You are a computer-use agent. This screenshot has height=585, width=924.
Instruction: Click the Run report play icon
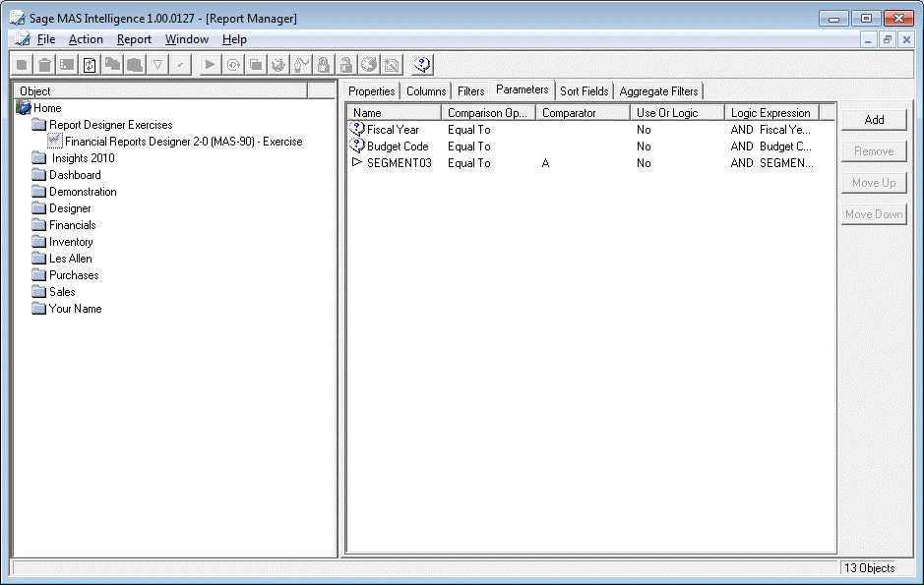[210, 65]
